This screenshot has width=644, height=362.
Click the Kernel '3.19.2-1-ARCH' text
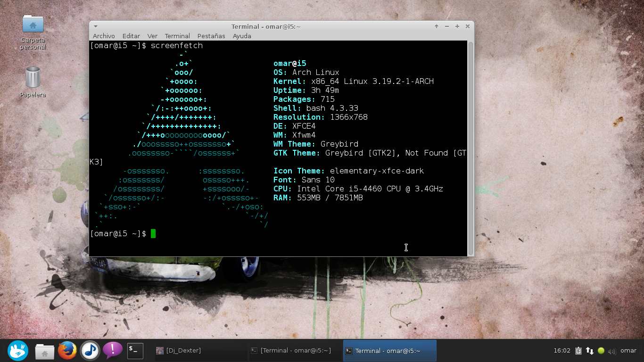pyautogui.click(x=403, y=82)
